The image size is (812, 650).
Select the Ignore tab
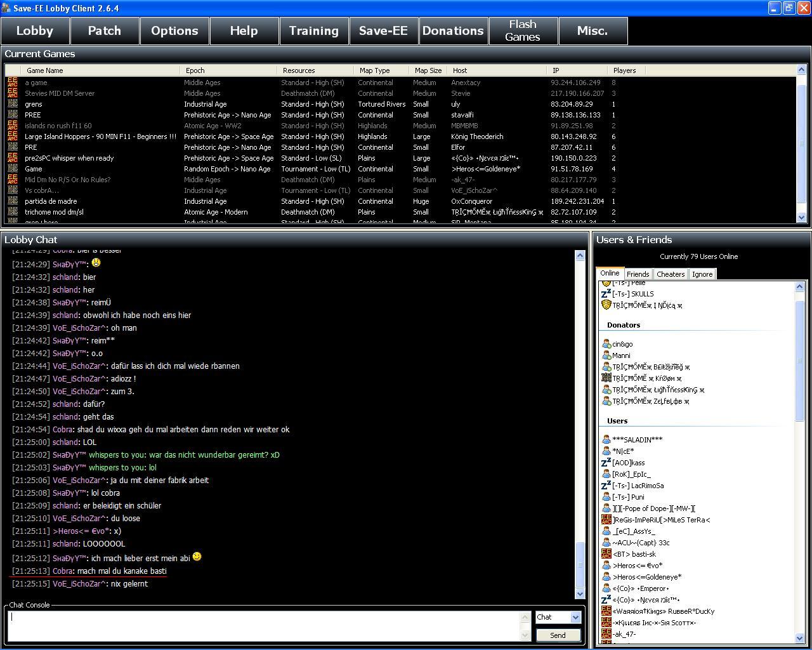[x=702, y=274]
